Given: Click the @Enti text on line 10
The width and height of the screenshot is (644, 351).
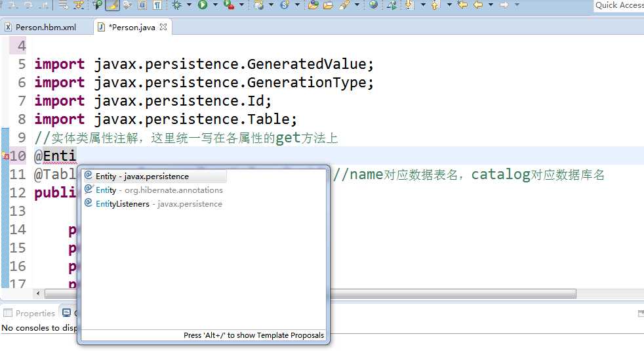Looking at the screenshot, I should (x=55, y=155).
